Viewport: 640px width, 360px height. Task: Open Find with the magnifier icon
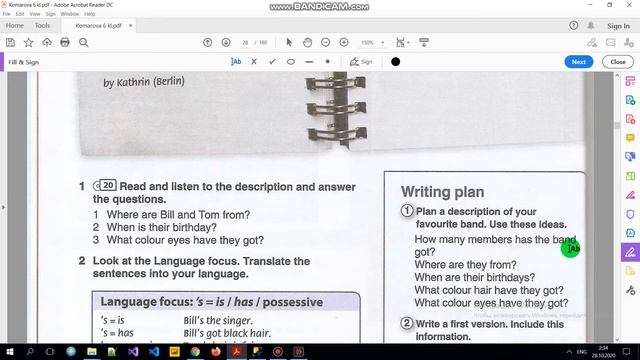[x=84, y=42]
